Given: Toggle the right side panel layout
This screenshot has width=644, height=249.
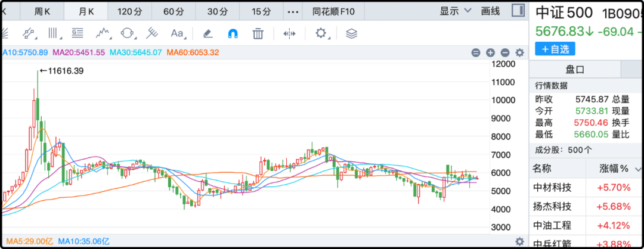Looking at the screenshot, I should tap(519, 11).
